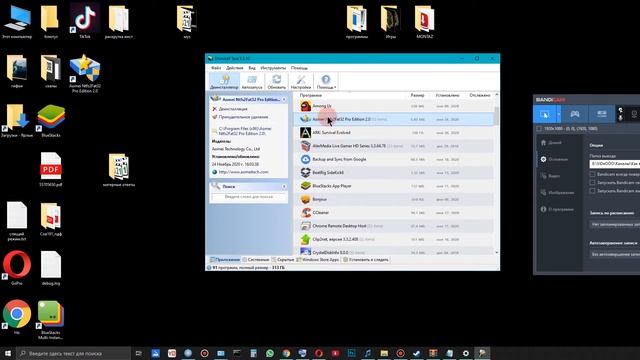Image resolution: width=640 pixels, height=360 pixels.
Task: Sort by the Программа column header
Action: click(311, 95)
